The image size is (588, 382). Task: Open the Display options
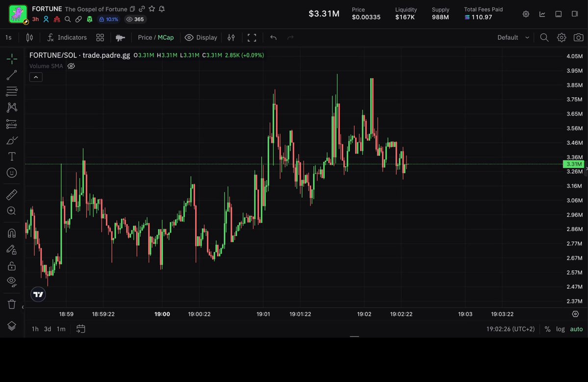click(201, 37)
